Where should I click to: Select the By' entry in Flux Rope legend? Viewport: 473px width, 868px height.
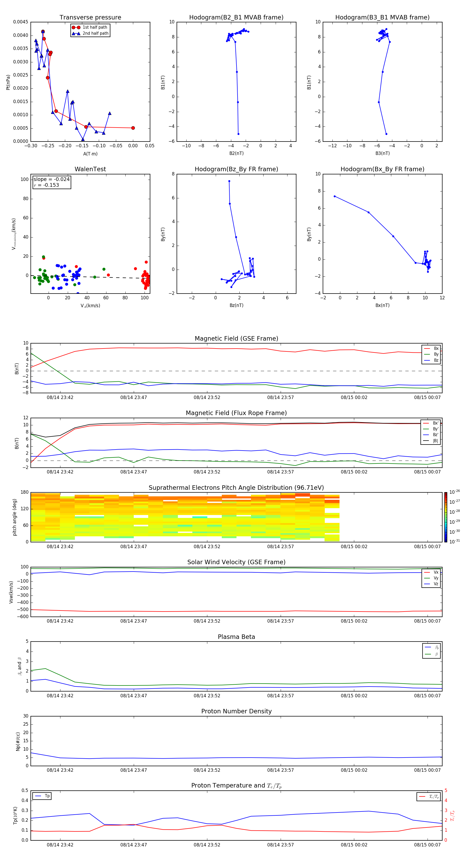431,429
